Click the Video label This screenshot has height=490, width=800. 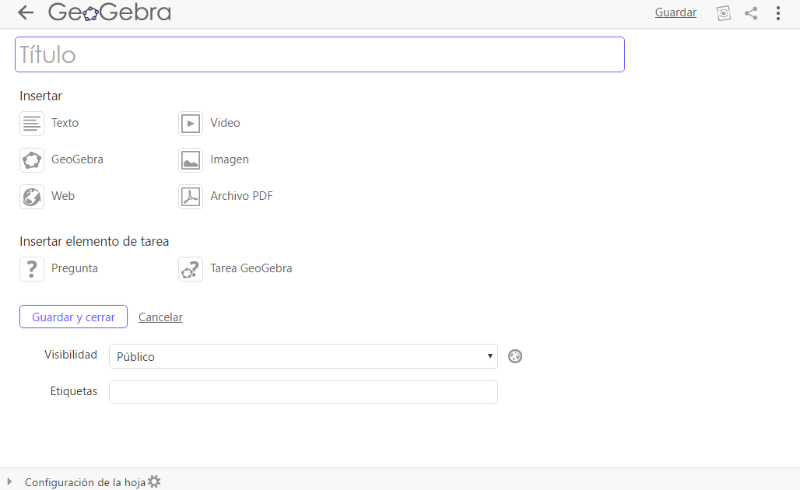click(225, 123)
